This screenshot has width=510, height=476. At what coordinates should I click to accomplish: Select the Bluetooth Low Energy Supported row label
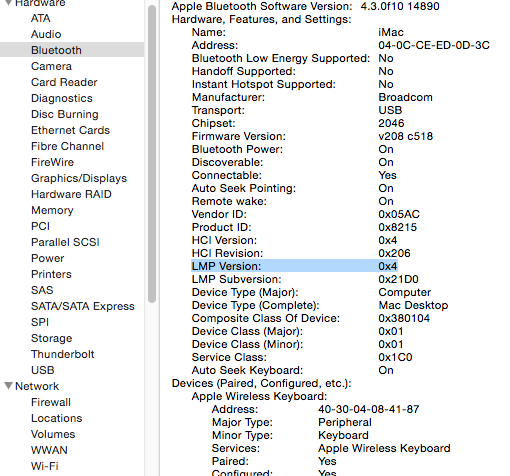pyautogui.click(x=281, y=58)
